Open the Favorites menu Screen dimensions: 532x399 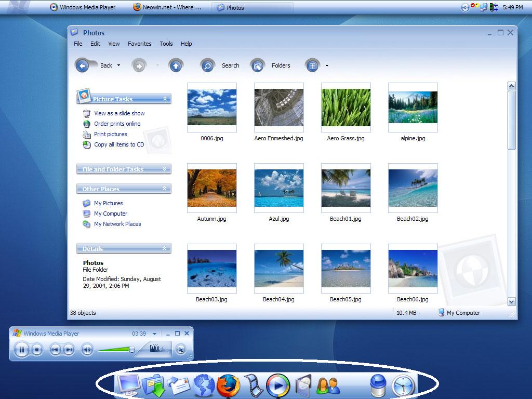pyautogui.click(x=139, y=44)
